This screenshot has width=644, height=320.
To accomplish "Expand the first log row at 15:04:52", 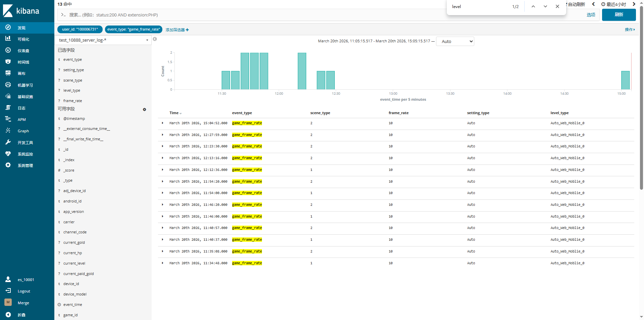I will [163, 123].
